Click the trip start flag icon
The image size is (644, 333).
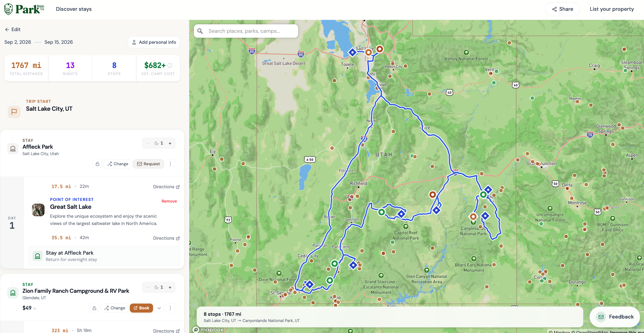pyautogui.click(x=14, y=112)
